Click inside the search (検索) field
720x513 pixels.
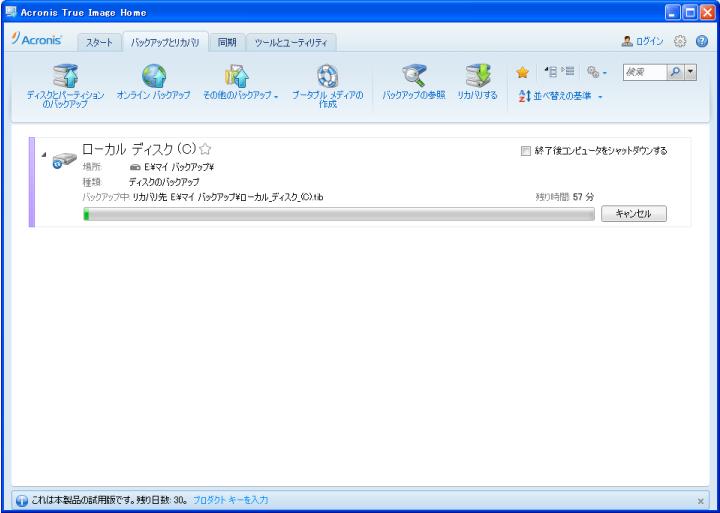tap(645, 72)
